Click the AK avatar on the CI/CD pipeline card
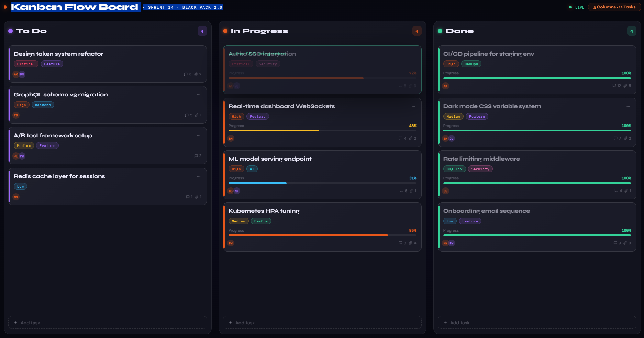 (x=445, y=86)
